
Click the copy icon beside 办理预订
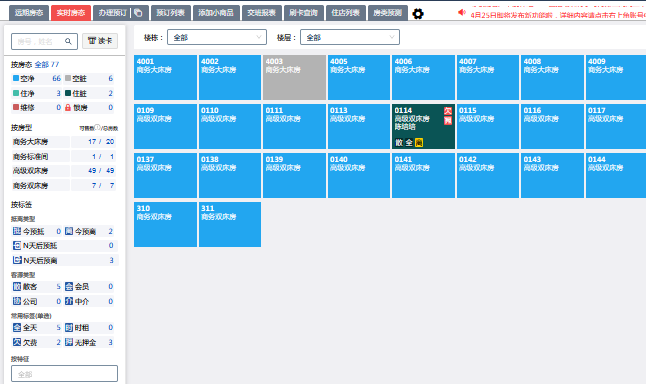[x=138, y=13]
